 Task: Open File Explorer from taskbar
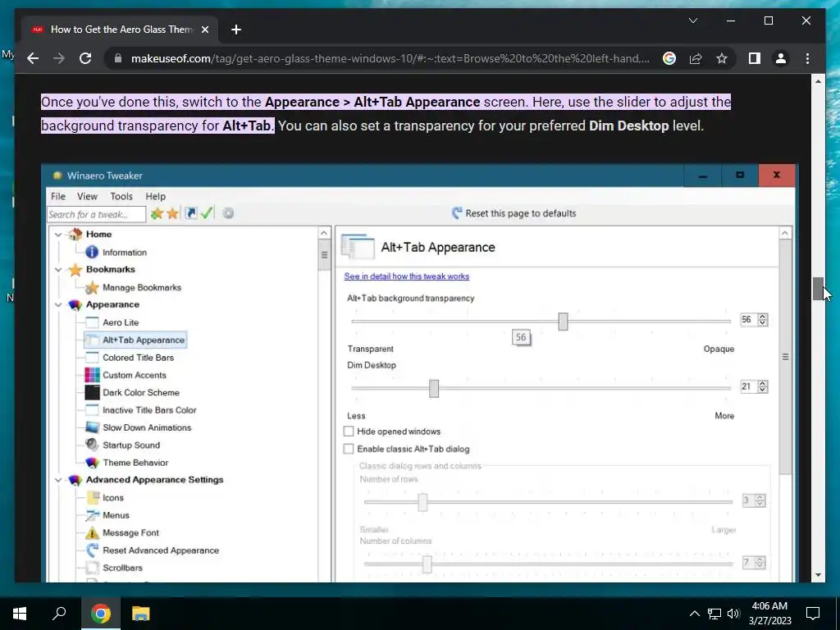coord(141,614)
